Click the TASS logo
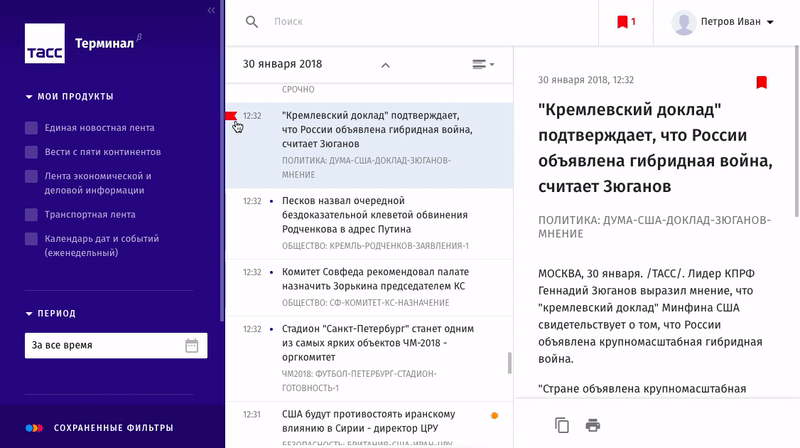The image size is (800, 448). (45, 43)
